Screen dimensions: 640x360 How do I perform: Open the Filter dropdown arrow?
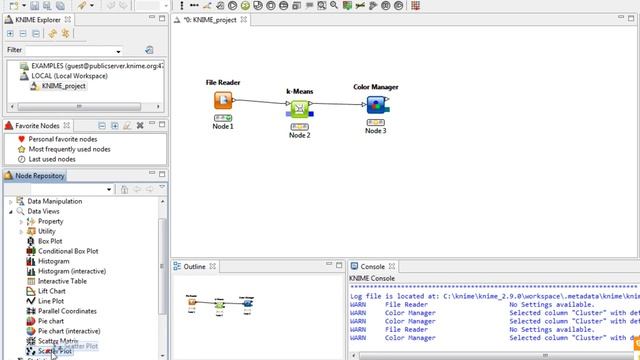coord(118,51)
